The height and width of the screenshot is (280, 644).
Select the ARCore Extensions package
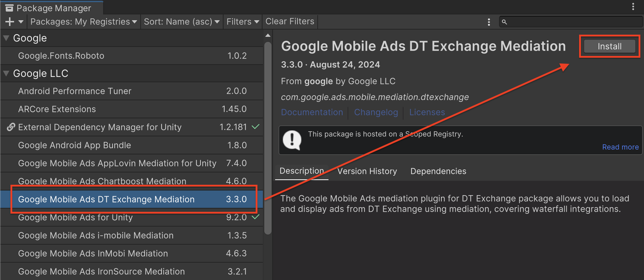tap(57, 109)
